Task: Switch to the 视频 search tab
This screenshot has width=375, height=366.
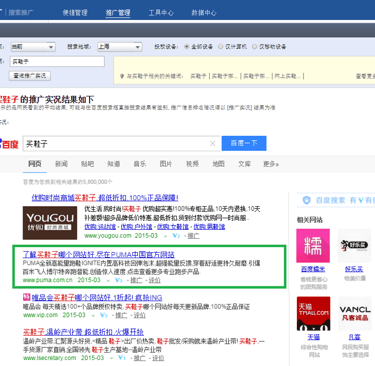Action: 192,164
